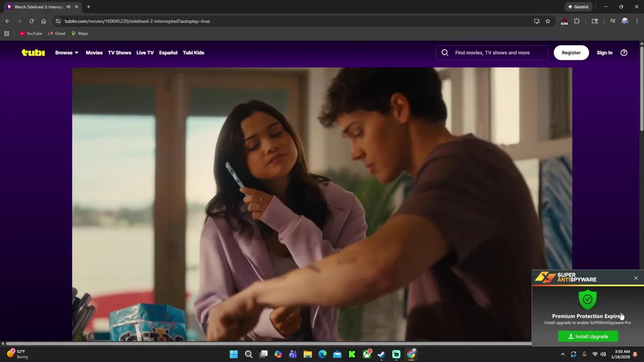Open the tab search side panel icon
The height and width of the screenshot is (362, 644).
tap(595, 21)
